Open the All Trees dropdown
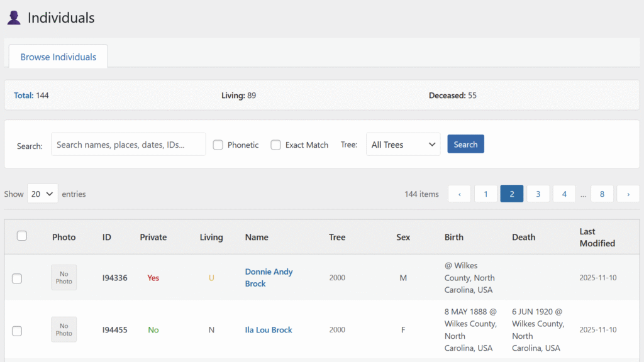Image resolution: width=644 pixels, height=362 pixels. tap(403, 145)
